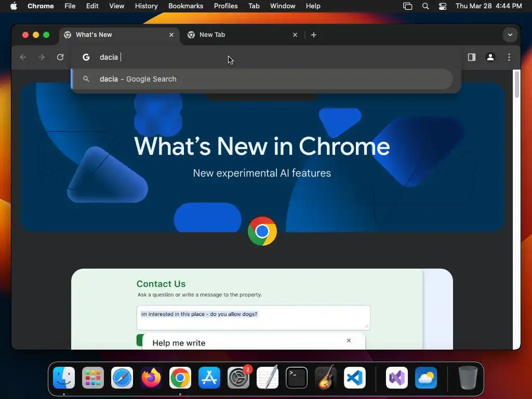Close the New Tab tab
The height and width of the screenshot is (399, 532).
tap(295, 35)
